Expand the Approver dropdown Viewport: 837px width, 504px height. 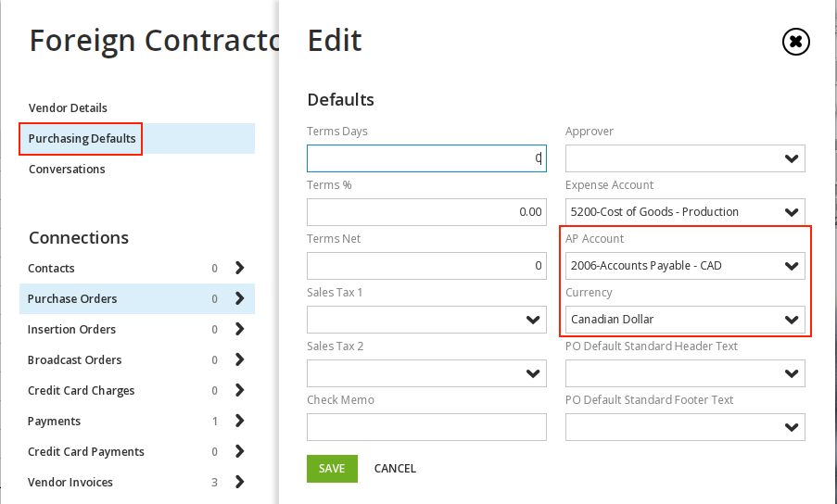(x=685, y=158)
